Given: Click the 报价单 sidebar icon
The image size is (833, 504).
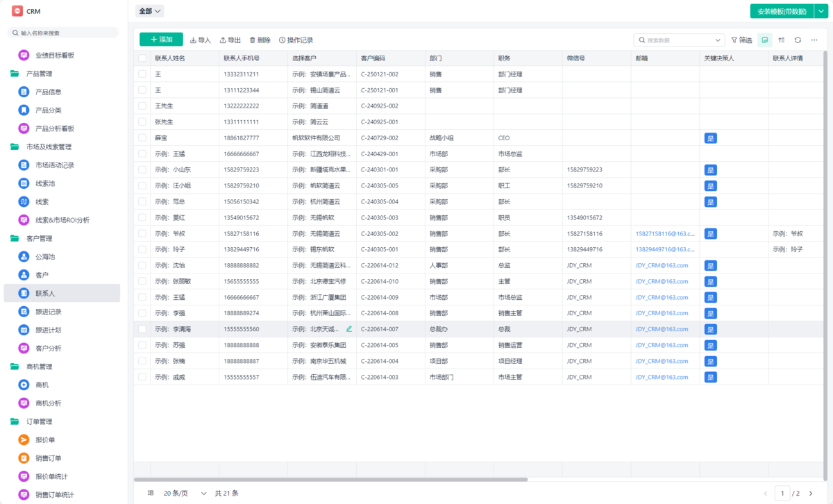Looking at the screenshot, I should tap(24, 440).
